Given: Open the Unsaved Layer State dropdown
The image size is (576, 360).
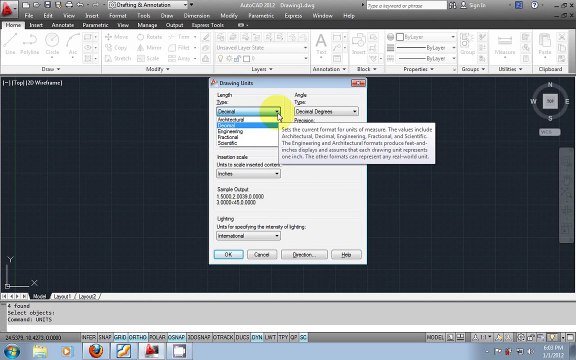Looking at the screenshot, I should 262,48.
